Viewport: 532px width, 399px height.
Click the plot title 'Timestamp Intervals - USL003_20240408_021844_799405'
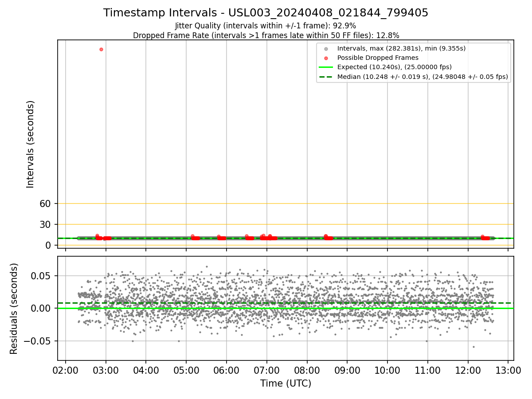click(x=266, y=13)
